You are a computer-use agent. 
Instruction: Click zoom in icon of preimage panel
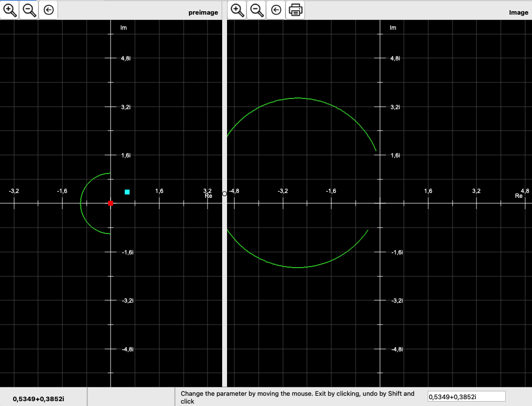pos(10,9)
